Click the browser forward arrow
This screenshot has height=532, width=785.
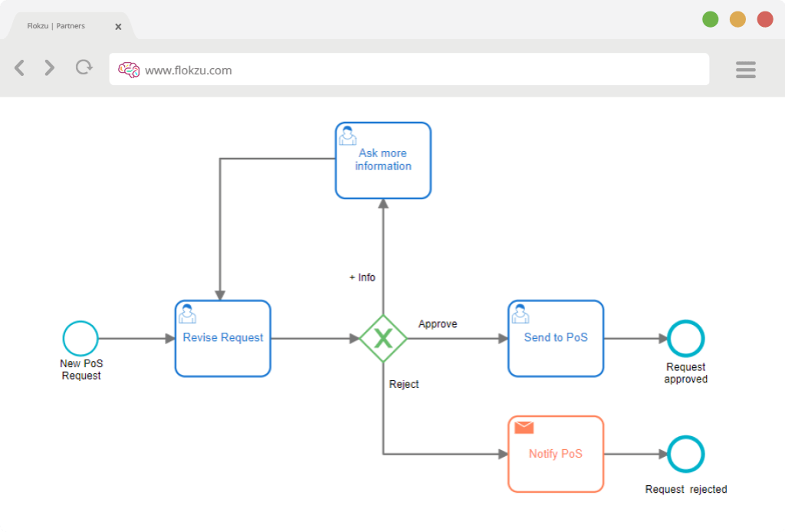(x=49, y=67)
